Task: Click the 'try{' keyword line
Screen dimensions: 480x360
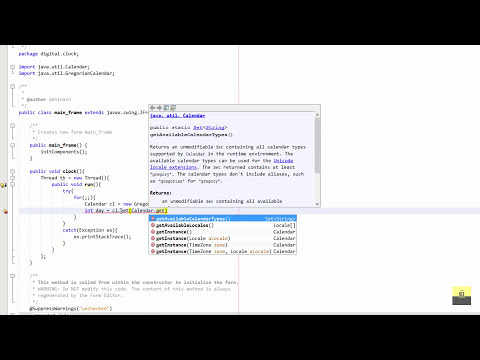Action: (x=68, y=191)
